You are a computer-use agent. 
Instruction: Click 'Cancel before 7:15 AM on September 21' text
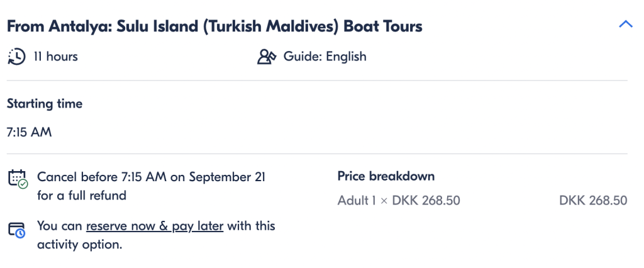pos(151,177)
